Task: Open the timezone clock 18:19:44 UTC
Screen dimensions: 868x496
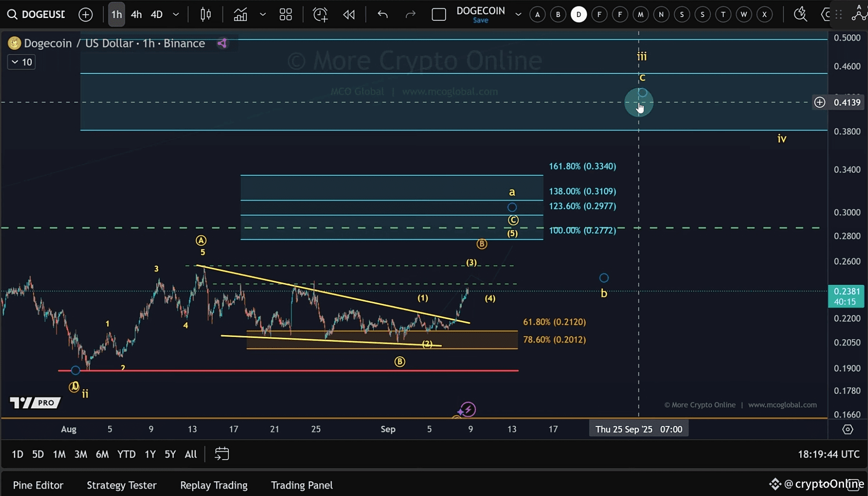Action: point(828,454)
